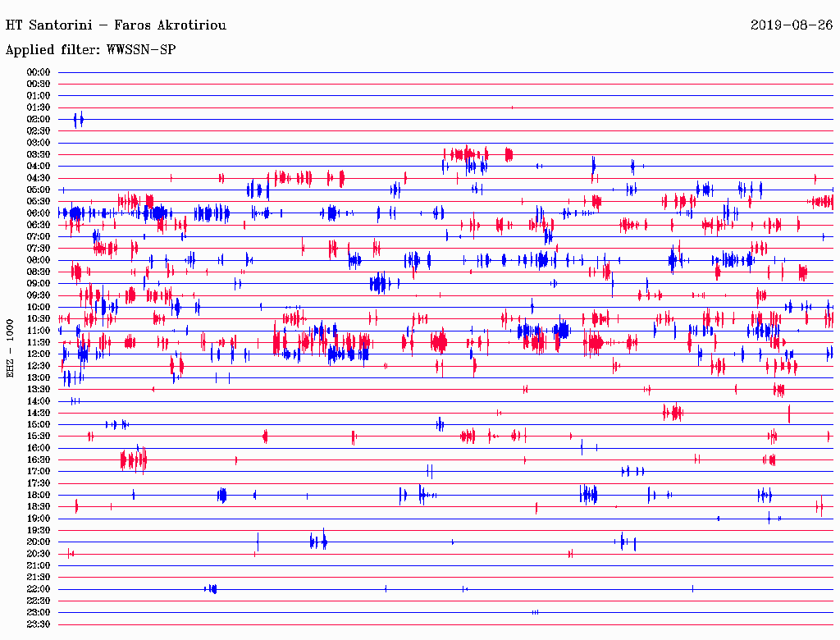
Task: Select the 19:00 time label
Action: [38, 519]
